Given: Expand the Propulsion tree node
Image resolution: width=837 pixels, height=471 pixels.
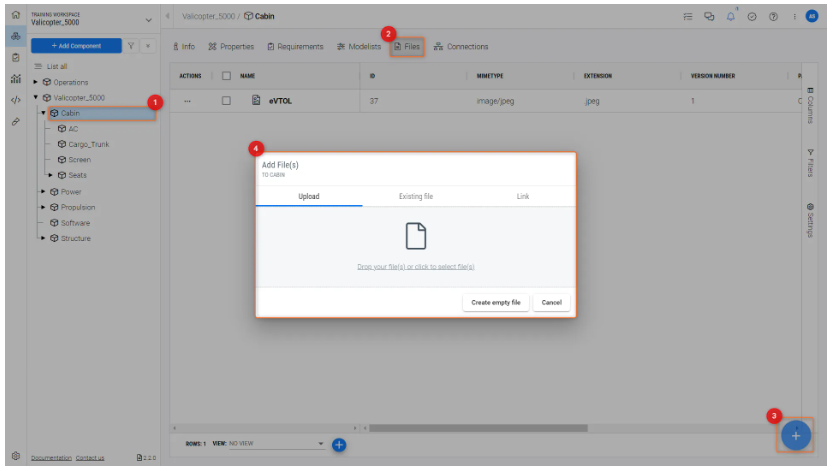Looking at the screenshot, I should pos(43,208).
